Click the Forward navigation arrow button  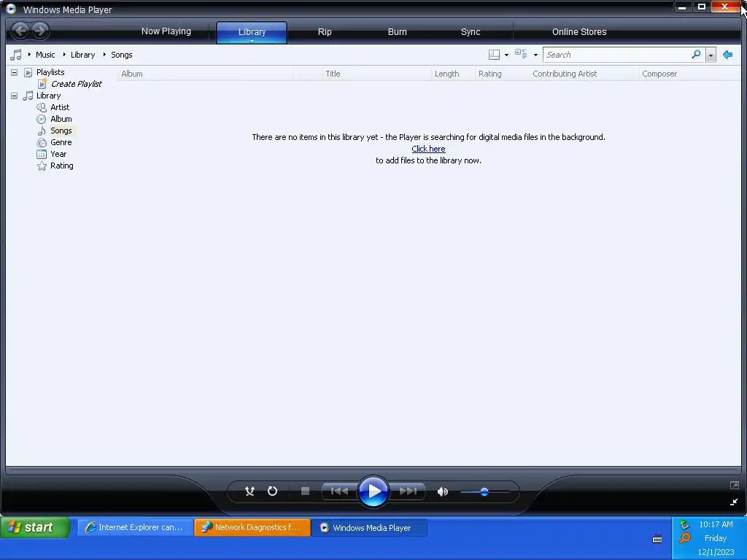tap(41, 31)
